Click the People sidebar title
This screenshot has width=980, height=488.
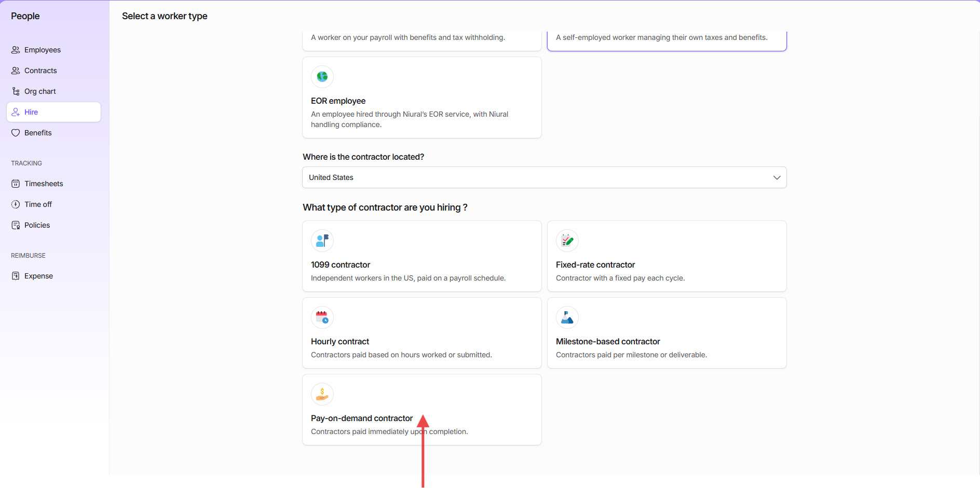25,16
